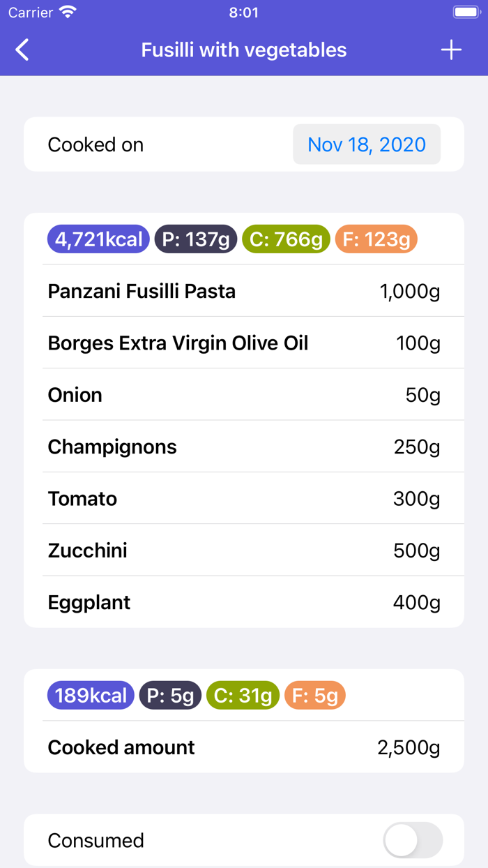Tap the 189kcal per-portion badge
488x868 pixels.
[90, 695]
